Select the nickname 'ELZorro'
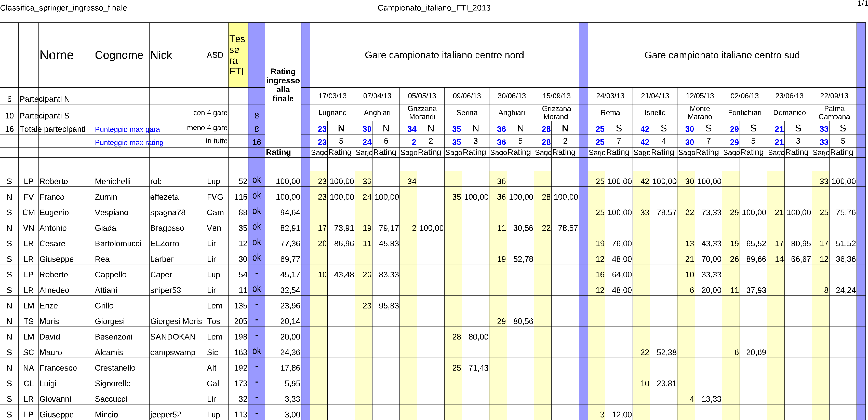 point(165,243)
